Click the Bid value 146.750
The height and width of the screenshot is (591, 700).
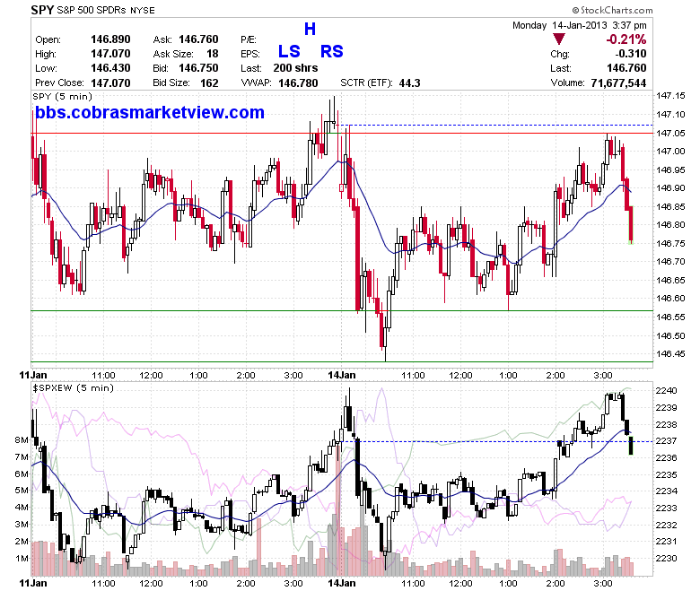(198, 68)
